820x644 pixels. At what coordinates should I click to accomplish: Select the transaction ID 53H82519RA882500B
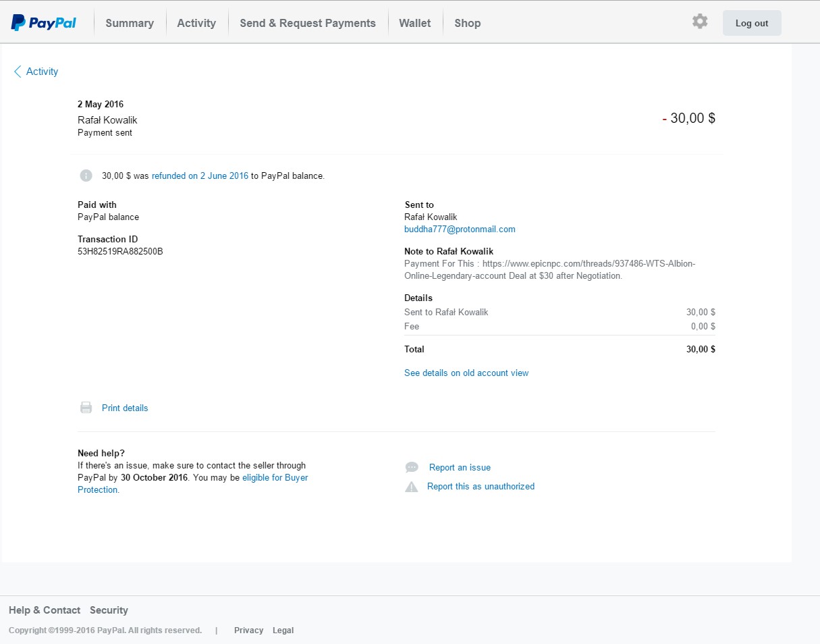coord(120,251)
